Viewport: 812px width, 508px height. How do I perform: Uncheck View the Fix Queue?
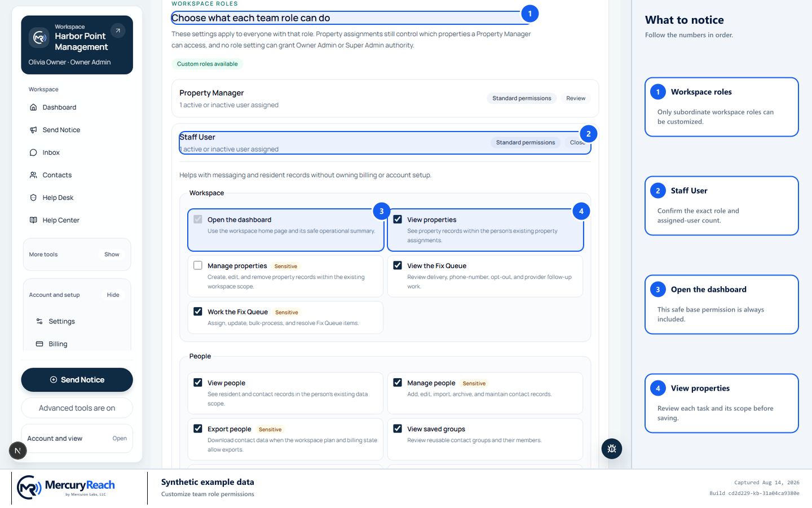pyautogui.click(x=398, y=265)
